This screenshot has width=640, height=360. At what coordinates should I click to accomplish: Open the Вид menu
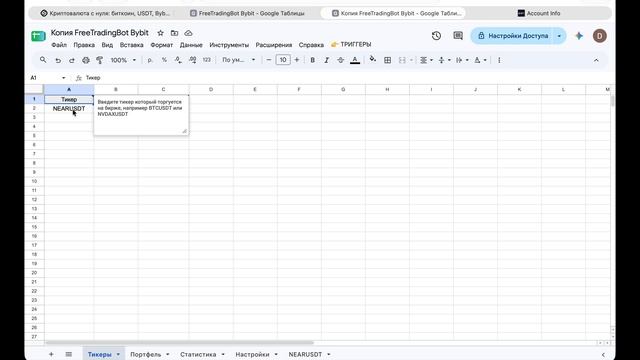107,45
